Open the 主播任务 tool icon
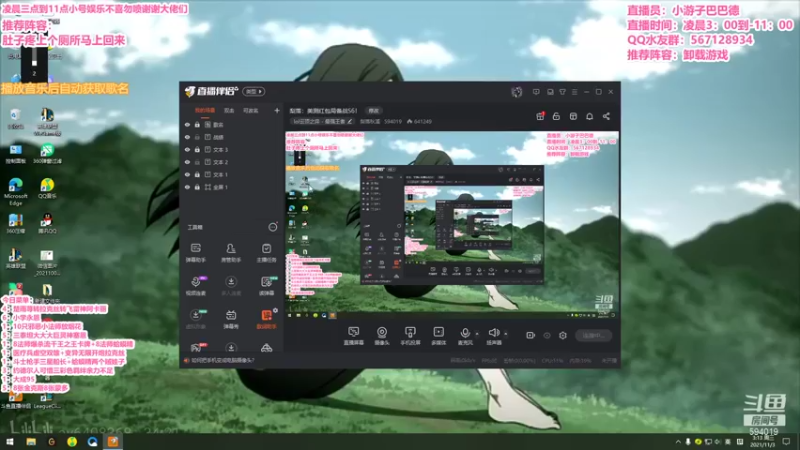The height and width of the screenshot is (450, 800). [x=266, y=253]
